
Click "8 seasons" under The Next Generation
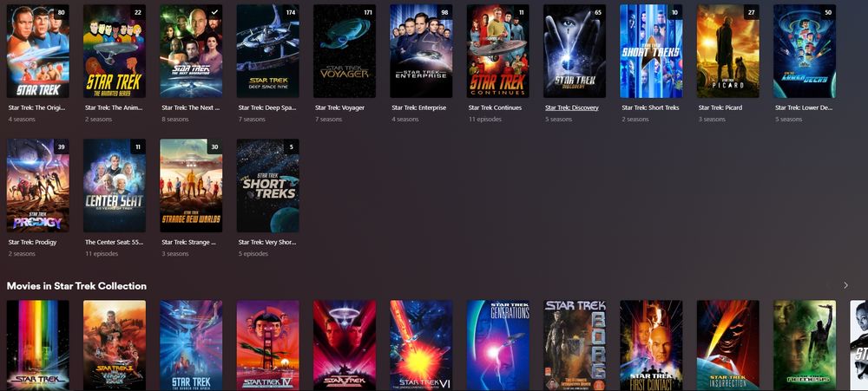(175, 120)
